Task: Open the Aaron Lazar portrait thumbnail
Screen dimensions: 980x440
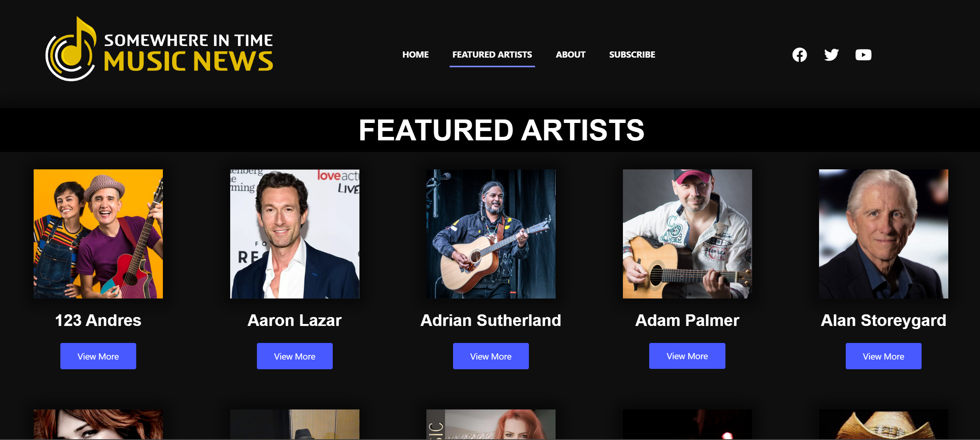Action: 295,234
